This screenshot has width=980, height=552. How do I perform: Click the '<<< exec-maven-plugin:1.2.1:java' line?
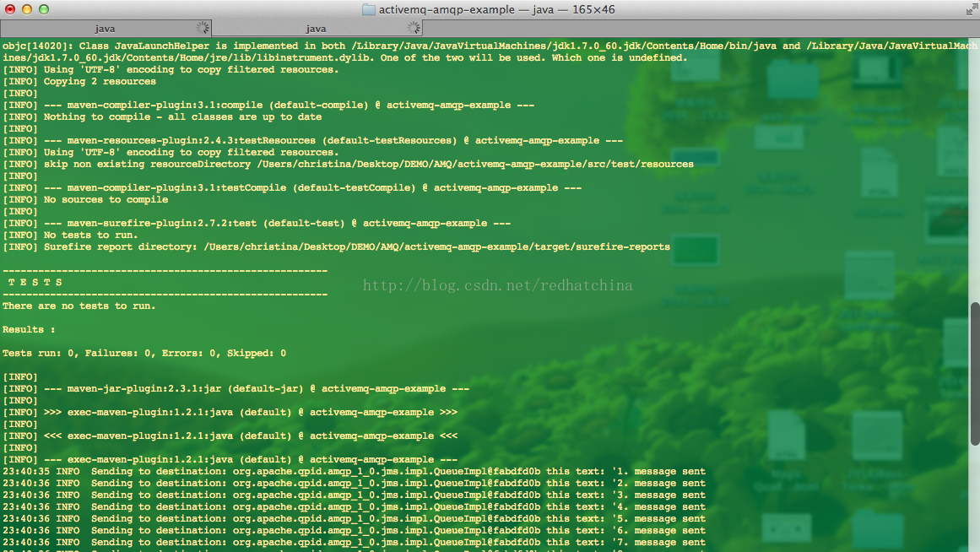coord(230,436)
